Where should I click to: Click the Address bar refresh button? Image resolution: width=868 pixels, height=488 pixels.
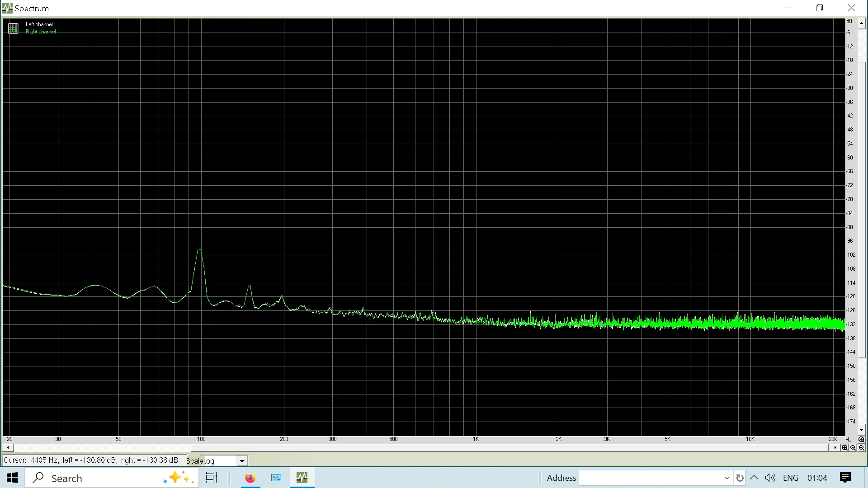[740, 478]
